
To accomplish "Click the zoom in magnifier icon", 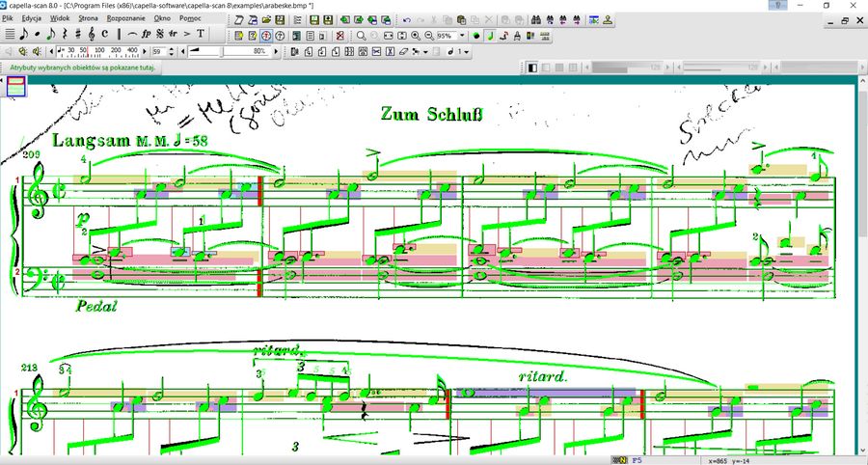I will point(416,36).
